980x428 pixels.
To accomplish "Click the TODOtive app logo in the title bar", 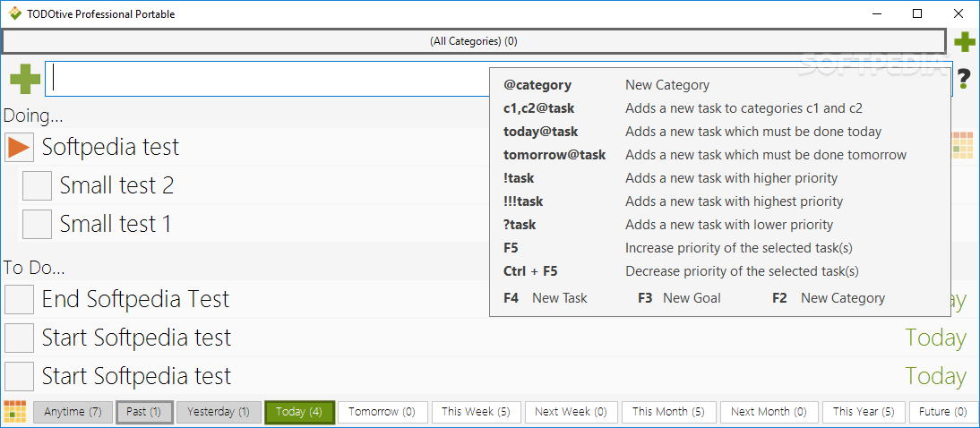I will click(15, 13).
